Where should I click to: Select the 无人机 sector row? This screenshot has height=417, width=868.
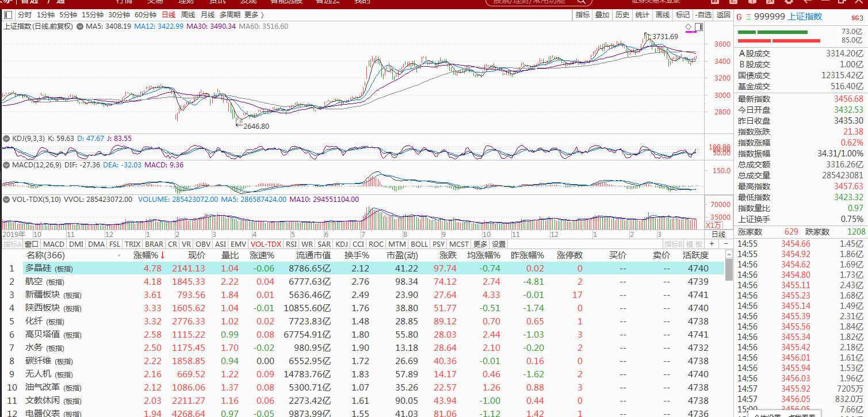[x=362, y=374]
